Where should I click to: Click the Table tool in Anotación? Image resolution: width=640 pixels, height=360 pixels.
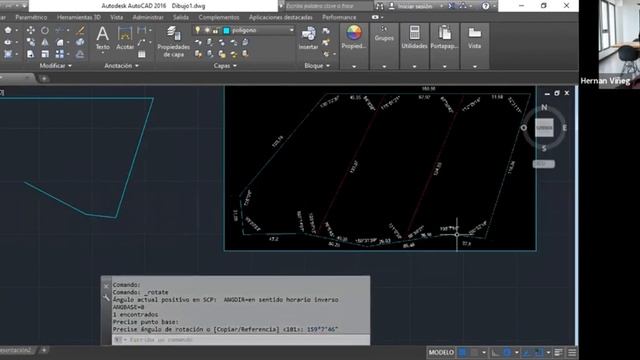[142, 54]
